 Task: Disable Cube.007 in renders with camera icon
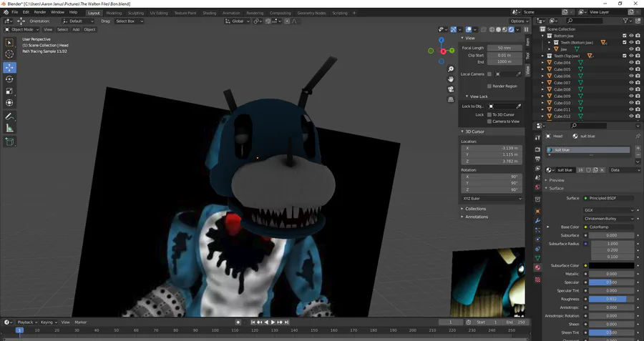click(638, 83)
